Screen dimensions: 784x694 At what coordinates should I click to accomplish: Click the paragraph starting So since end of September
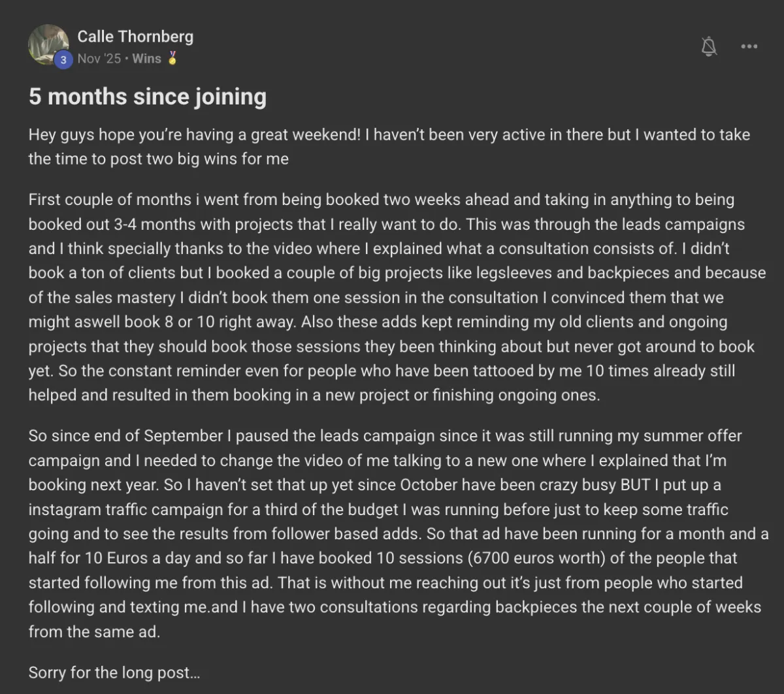tap(397, 533)
